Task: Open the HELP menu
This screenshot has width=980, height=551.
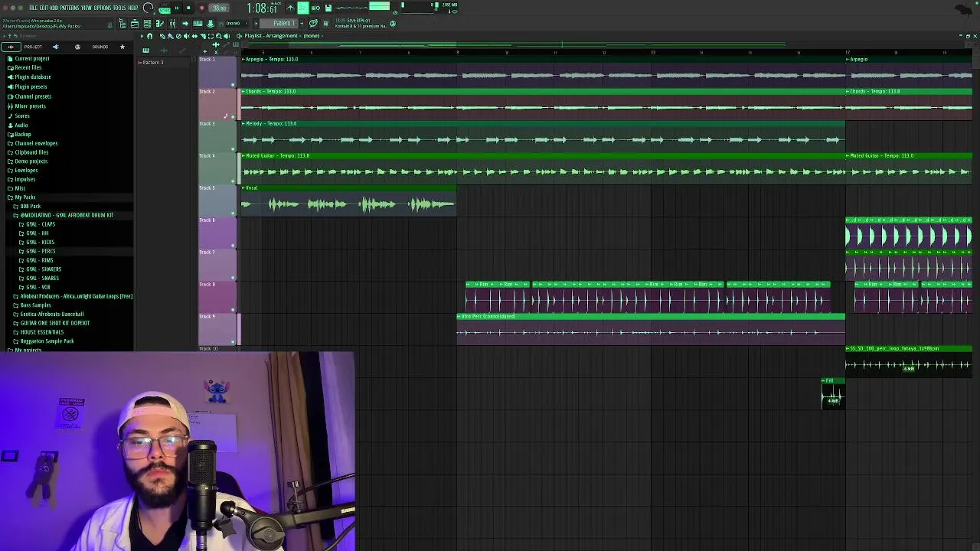Action: pyautogui.click(x=133, y=8)
